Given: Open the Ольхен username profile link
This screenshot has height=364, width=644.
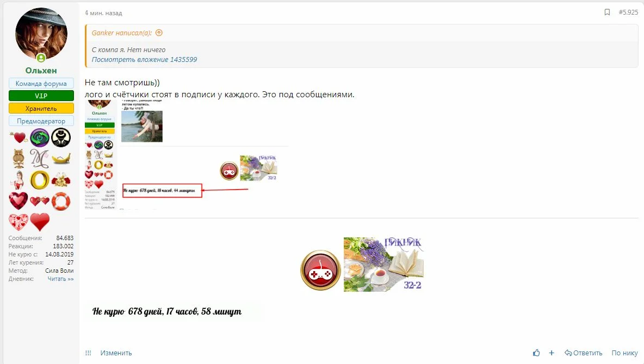Looking at the screenshot, I should click(x=41, y=71).
